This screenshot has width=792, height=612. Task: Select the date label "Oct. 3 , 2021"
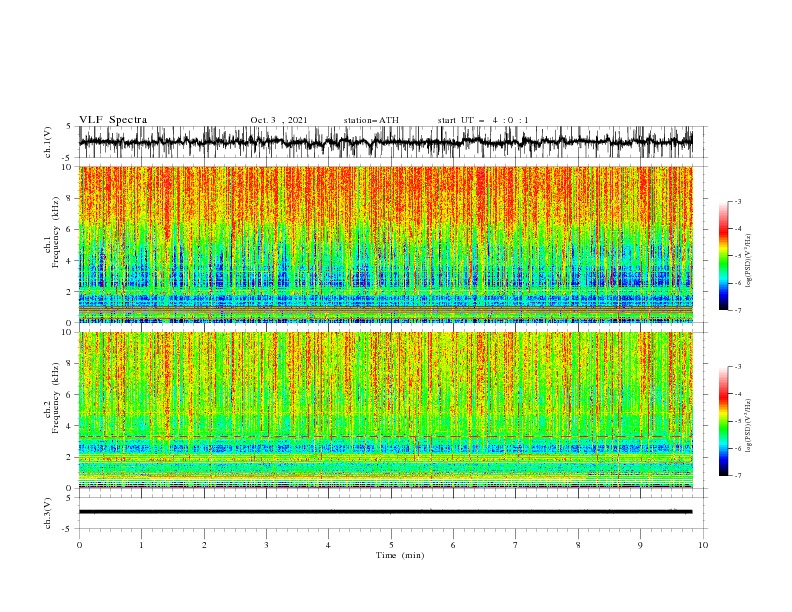tap(279, 120)
